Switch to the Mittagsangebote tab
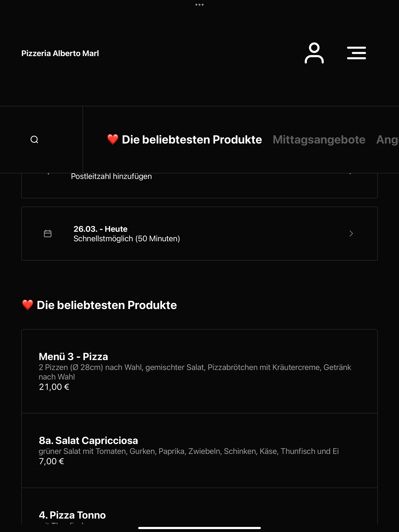This screenshot has width=399, height=532. pos(319,139)
